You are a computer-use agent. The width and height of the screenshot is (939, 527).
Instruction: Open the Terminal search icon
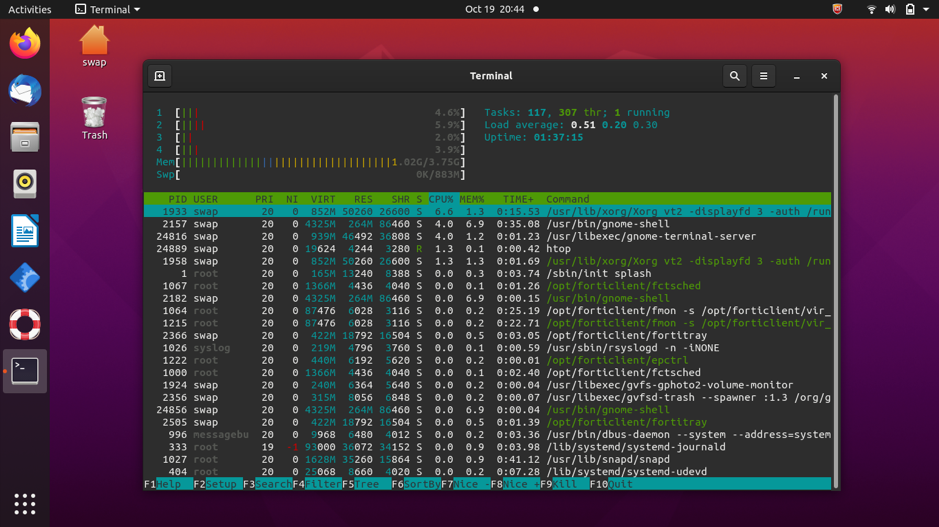coord(734,76)
